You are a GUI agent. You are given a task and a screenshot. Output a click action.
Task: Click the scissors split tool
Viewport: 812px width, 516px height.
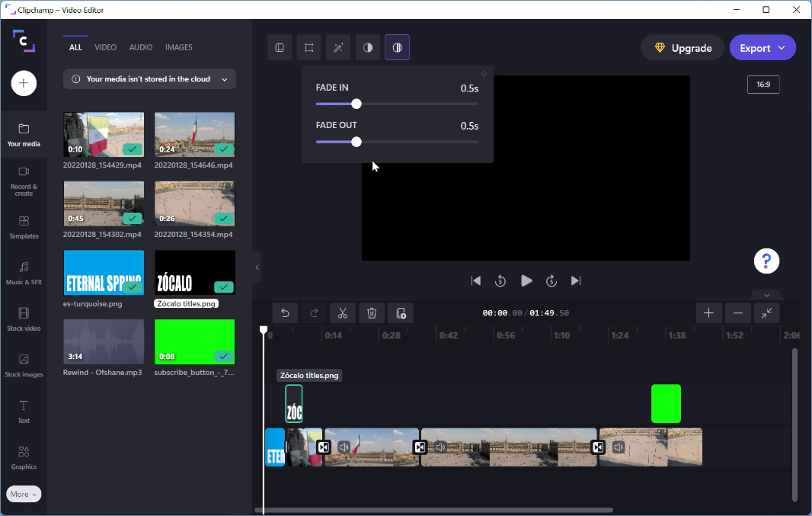[x=343, y=313]
